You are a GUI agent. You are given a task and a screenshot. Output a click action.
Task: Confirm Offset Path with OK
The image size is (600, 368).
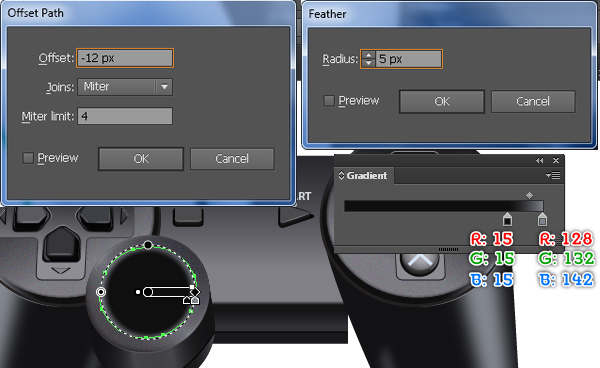coord(141,159)
